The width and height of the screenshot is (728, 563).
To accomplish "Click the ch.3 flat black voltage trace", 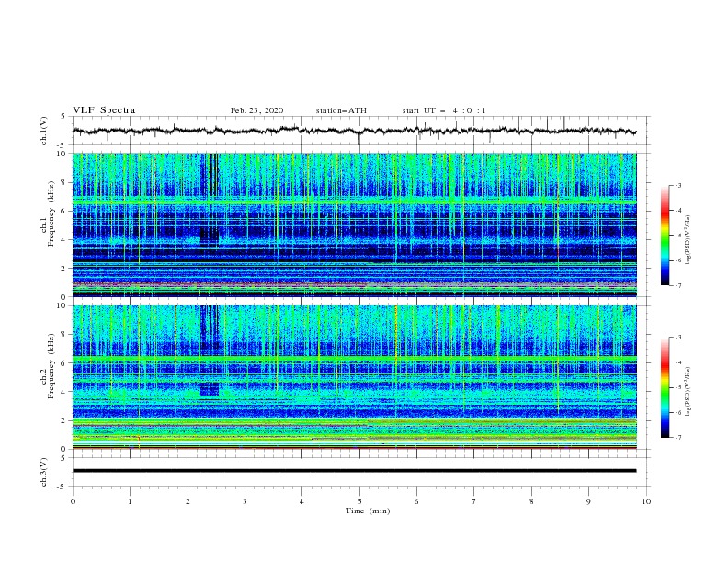I will click(x=354, y=471).
